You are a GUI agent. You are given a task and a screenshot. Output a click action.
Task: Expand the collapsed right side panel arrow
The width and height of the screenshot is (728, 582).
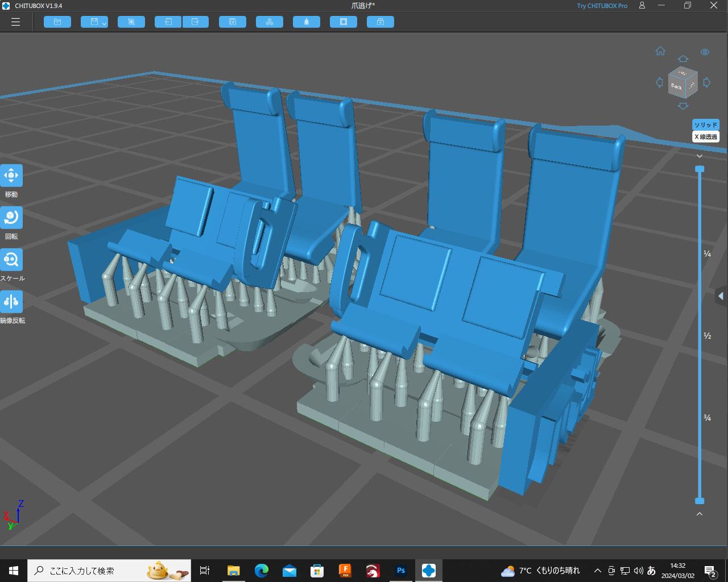(x=721, y=296)
